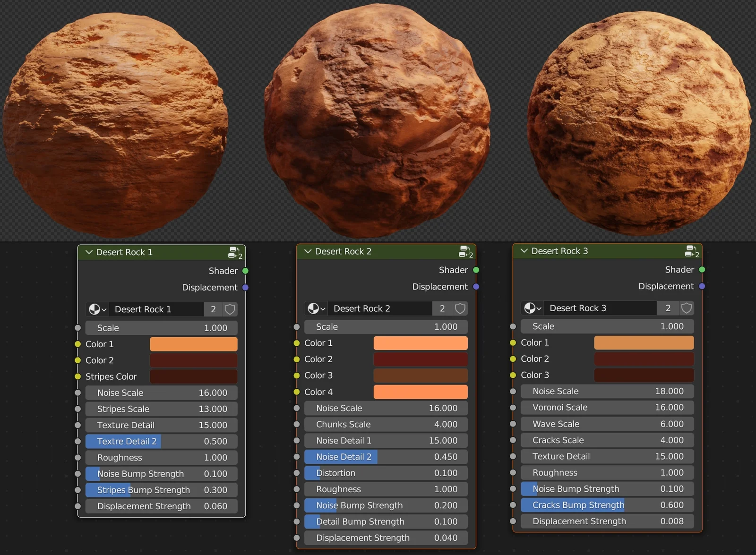Collapse the Desert Rock 2 node header
Viewport: 756px width, 555px height.
(308, 251)
